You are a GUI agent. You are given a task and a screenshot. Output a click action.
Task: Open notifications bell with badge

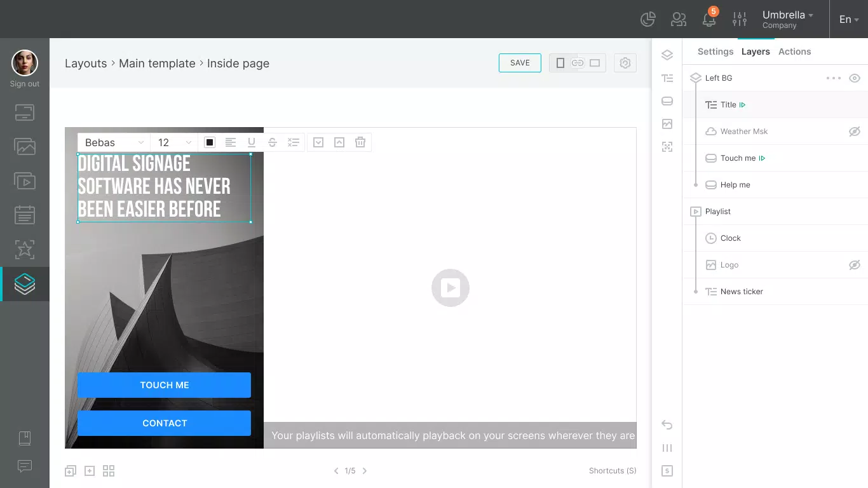click(x=710, y=19)
